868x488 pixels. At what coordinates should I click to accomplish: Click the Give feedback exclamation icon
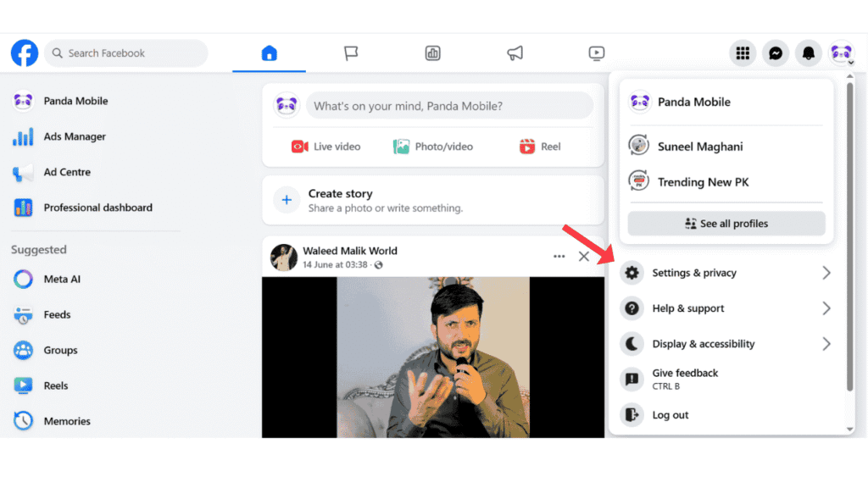point(632,380)
